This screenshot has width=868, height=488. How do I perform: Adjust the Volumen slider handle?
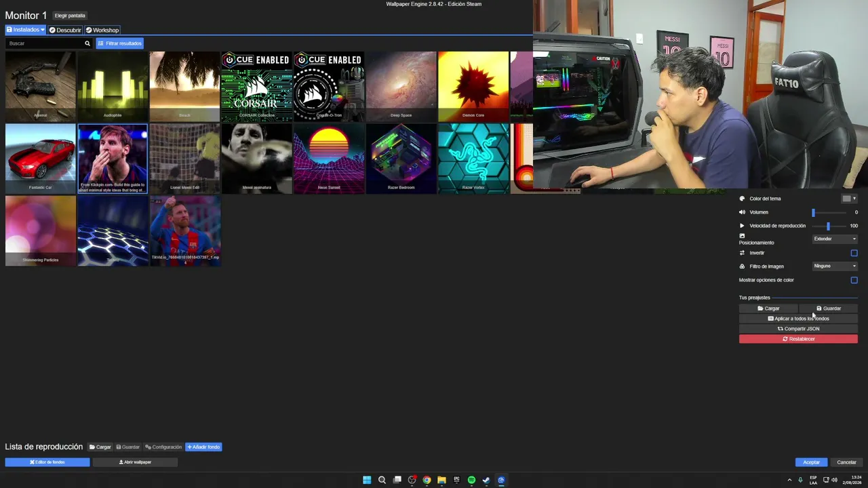[814, 212]
